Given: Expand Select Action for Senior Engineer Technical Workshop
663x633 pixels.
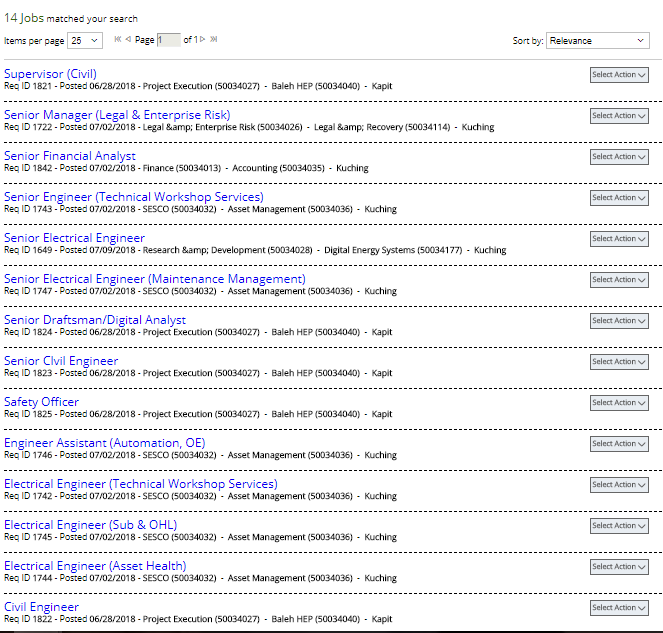Looking at the screenshot, I should click(619, 198).
